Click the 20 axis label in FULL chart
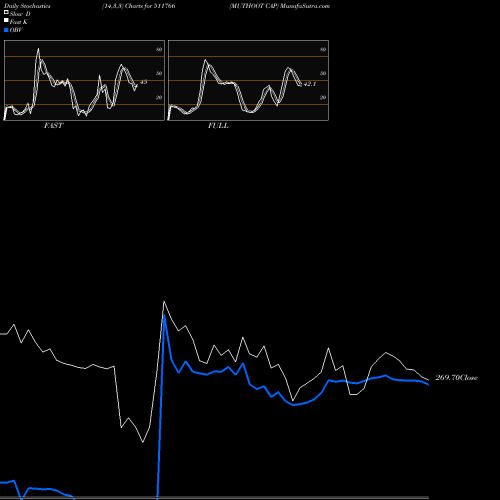500x500 pixels. click(x=323, y=97)
